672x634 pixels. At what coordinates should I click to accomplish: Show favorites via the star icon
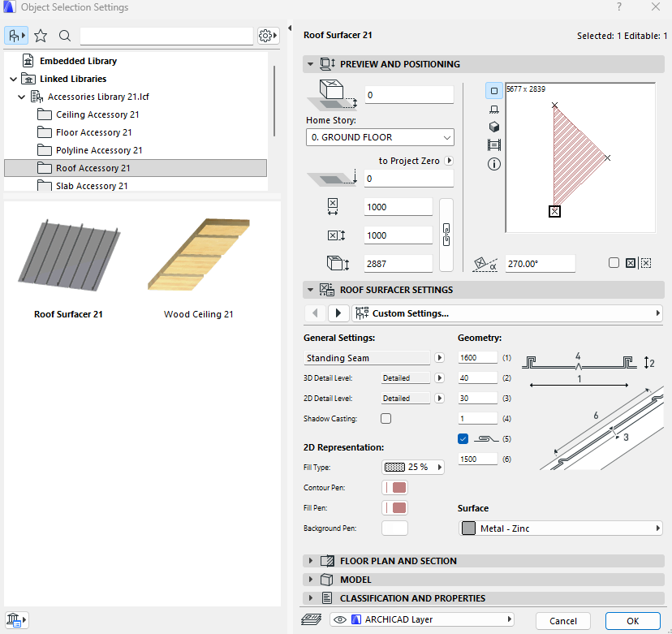[x=41, y=36]
